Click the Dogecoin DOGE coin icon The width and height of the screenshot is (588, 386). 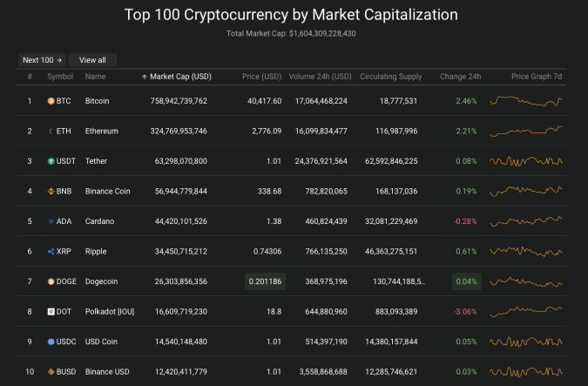(x=51, y=281)
